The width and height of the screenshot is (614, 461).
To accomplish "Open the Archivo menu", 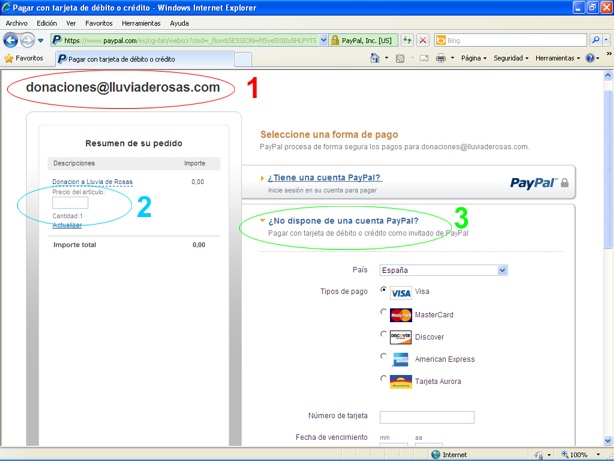I will 16,23.
